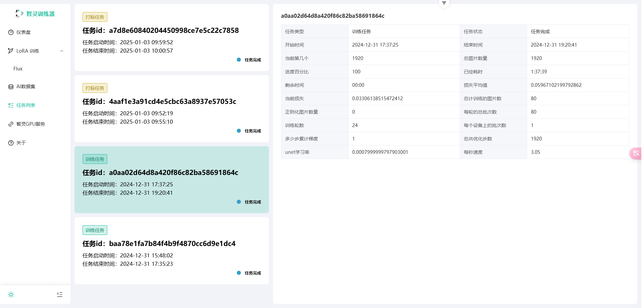Click the 总计训练的图片数 value 80

tap(534, 99)
